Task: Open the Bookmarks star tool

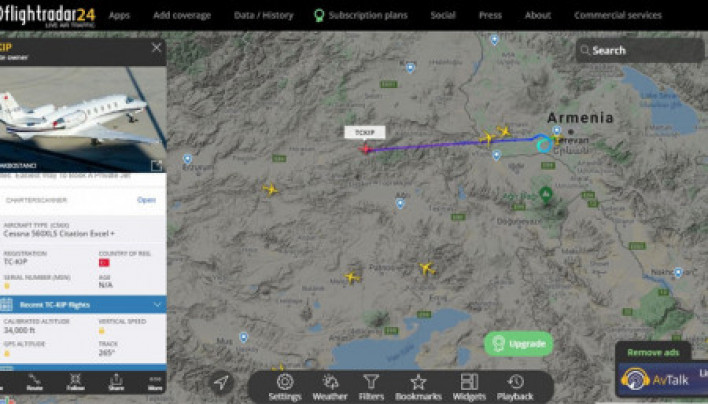Action: (x=418, y=387)
